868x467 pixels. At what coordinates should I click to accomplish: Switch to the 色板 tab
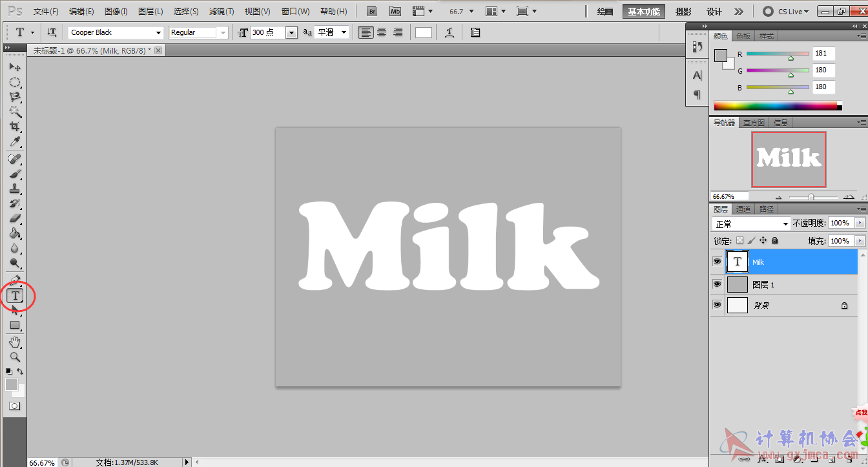743,36
